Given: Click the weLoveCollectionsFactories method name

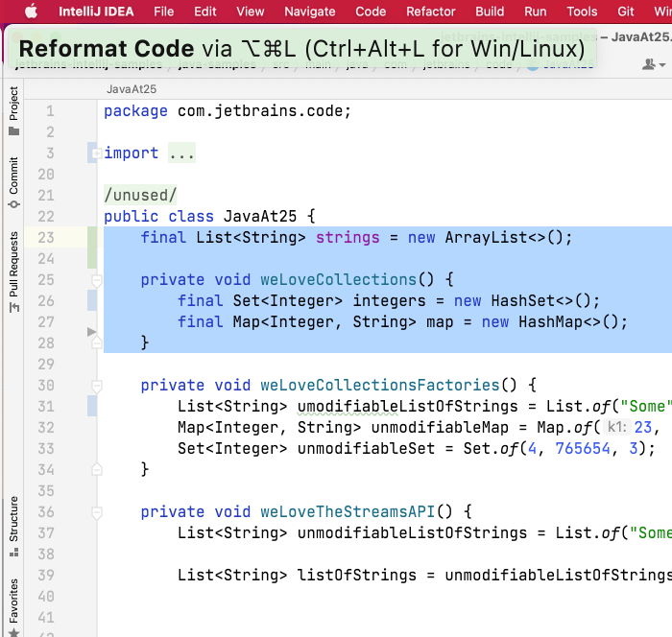Looking at the screenshot, I should 380,385.
